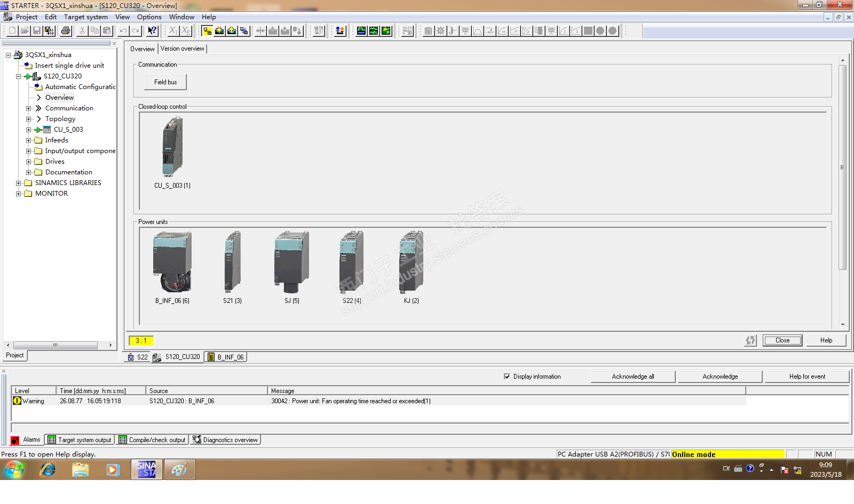
Task: Select Insert single drive unit tree item
Action: pyautogui.click(x=69, y=66)
